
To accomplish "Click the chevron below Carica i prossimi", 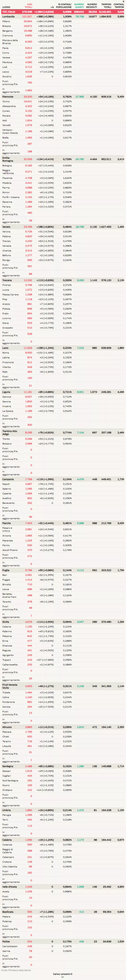I will click(x=63, y=977).
